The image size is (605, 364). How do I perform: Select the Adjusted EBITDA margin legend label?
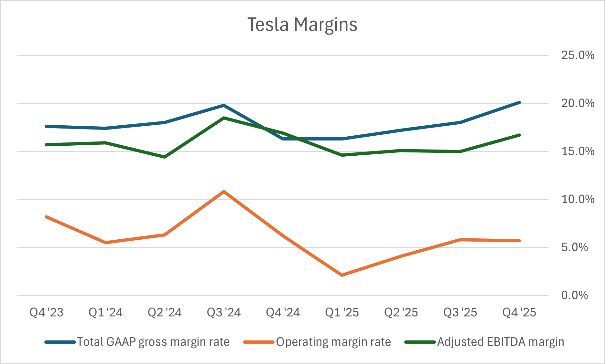(501, 342)
